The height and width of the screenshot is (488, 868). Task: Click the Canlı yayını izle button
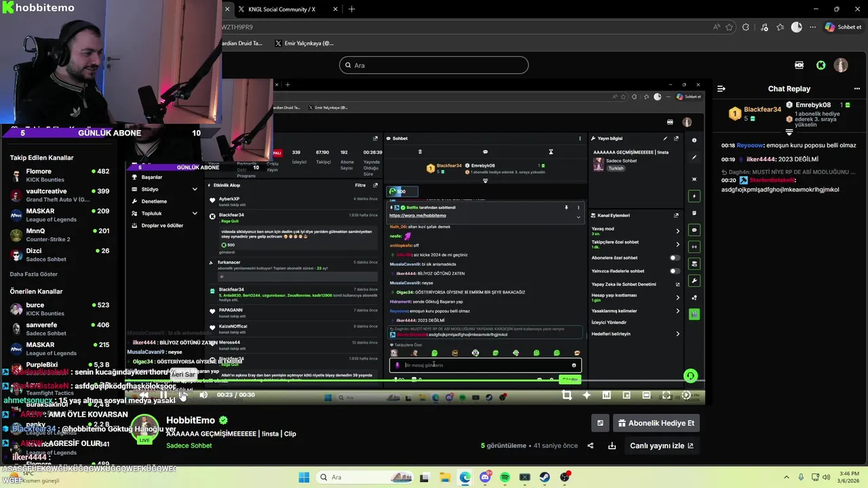[662, 445]
